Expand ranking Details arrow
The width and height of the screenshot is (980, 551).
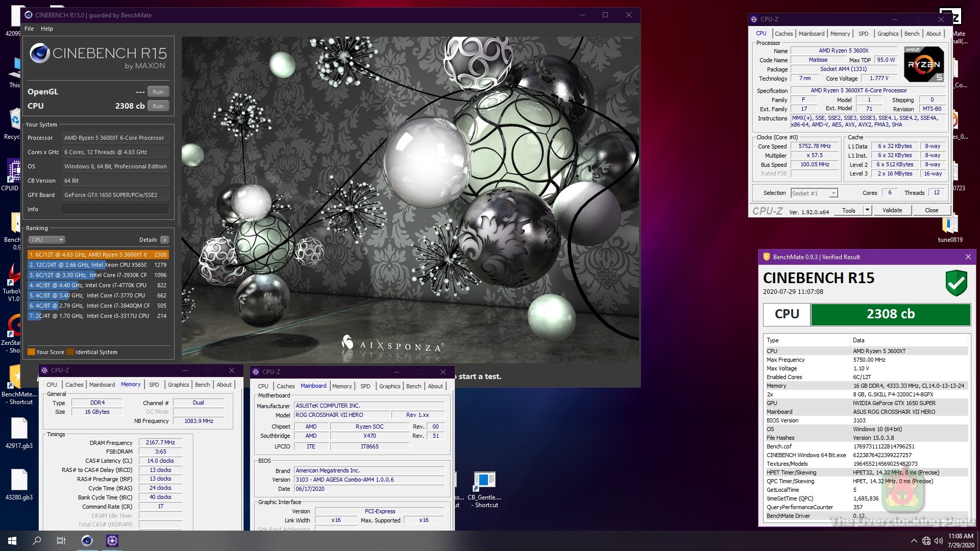[x=164, y=240]
